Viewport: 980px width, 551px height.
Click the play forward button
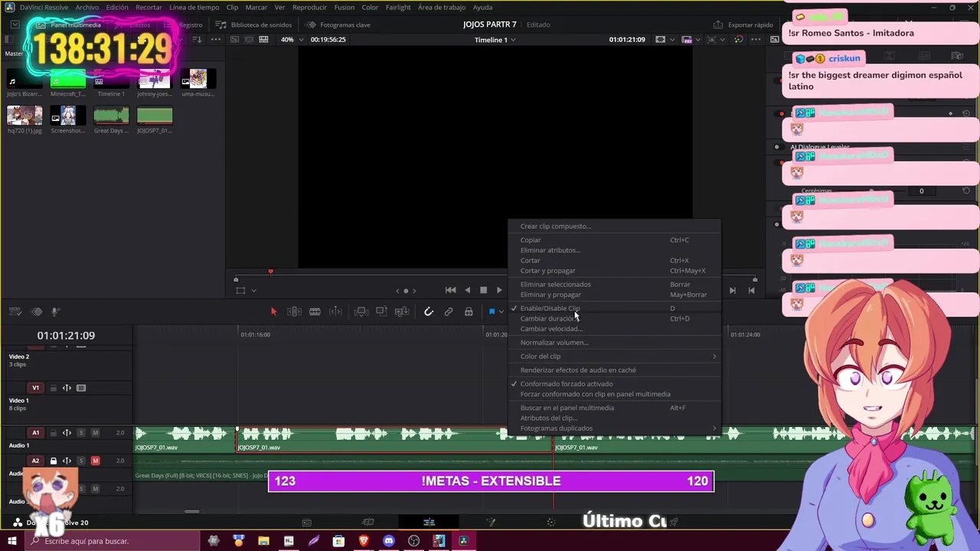pyautogui.click(x=499, y=290)
